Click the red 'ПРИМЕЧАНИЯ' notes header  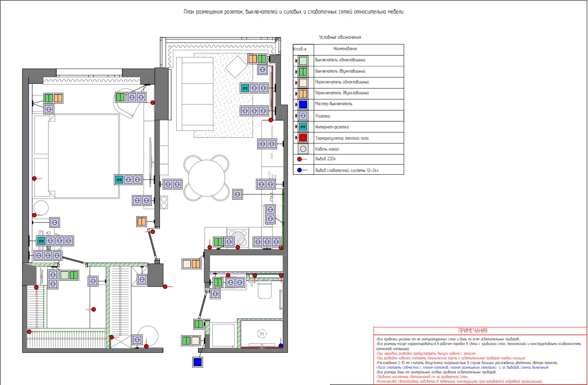[x=473, y=331]
